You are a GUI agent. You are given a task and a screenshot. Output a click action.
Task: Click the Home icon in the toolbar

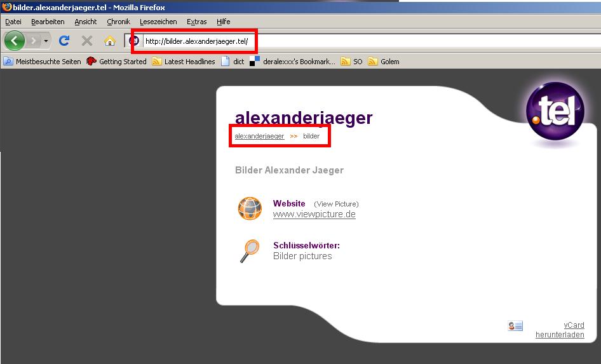[109, 41]
